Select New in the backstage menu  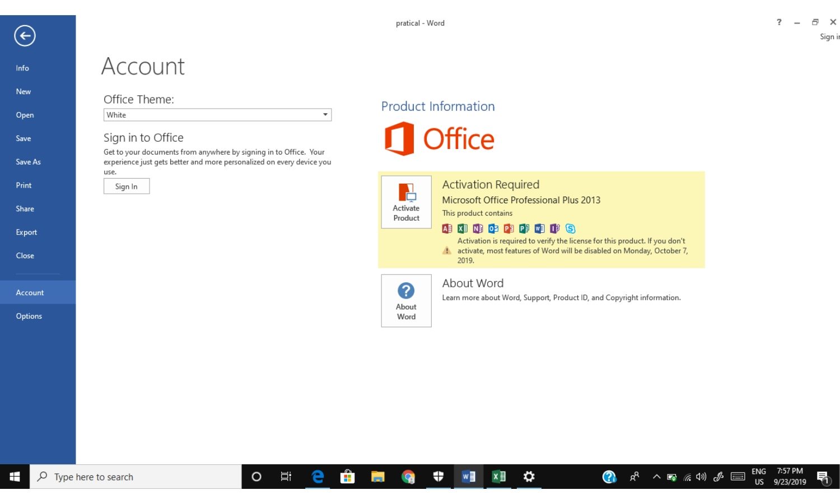(x=24, y=91)
